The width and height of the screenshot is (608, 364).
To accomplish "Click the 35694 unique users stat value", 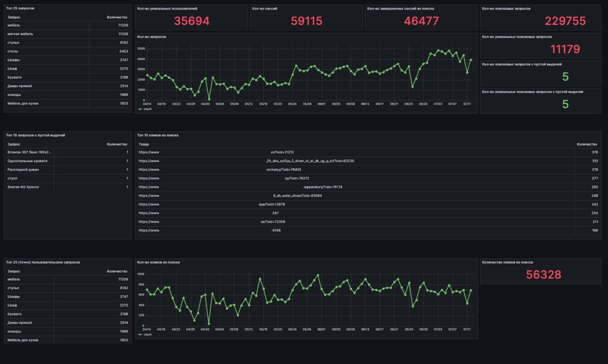I will (192, 21).
